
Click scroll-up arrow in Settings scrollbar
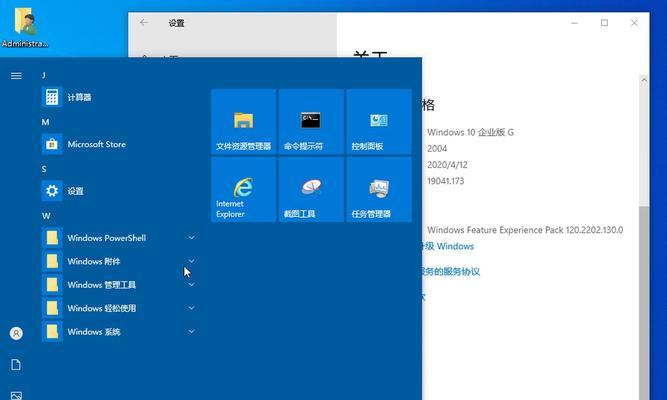pyautogui.click(x=644, y=80)
